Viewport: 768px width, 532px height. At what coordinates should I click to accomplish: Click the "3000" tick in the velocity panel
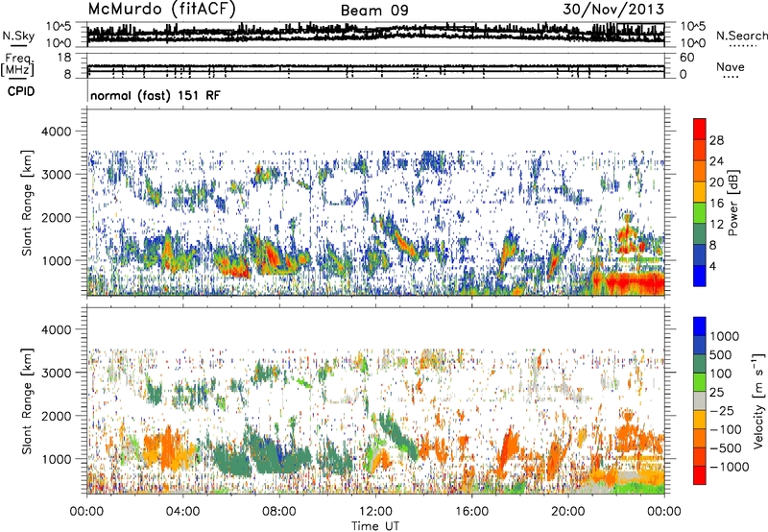point(57,373)
